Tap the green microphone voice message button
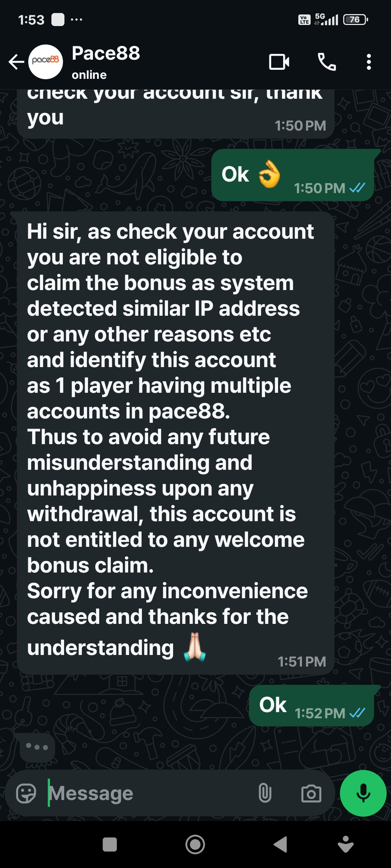 click(363, 793)
